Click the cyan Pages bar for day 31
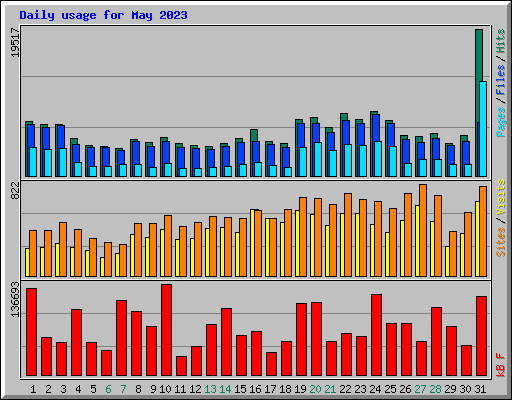Image resolution: width=512 pixels, height=400 pixels. (x=483, y=129)
